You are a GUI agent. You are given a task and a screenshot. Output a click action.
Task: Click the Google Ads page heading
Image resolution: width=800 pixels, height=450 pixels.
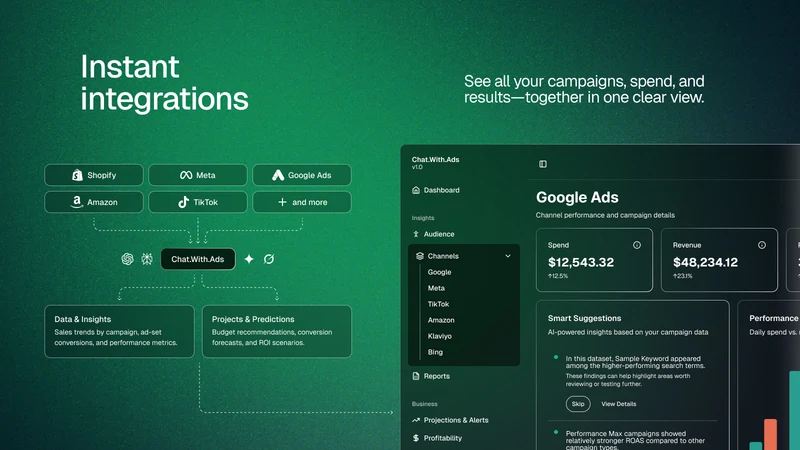[x=577, y=197]
